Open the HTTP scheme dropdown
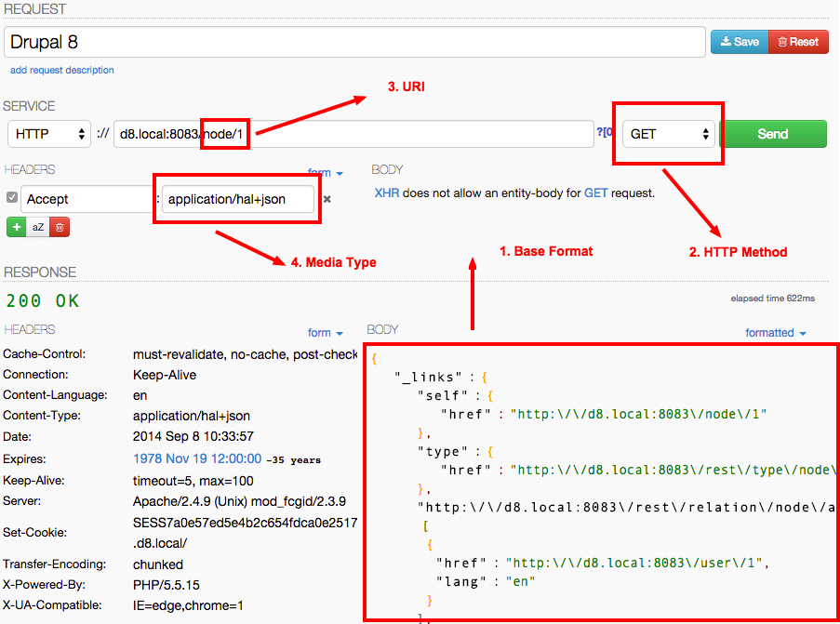840x624 pixels. (49, 134)
